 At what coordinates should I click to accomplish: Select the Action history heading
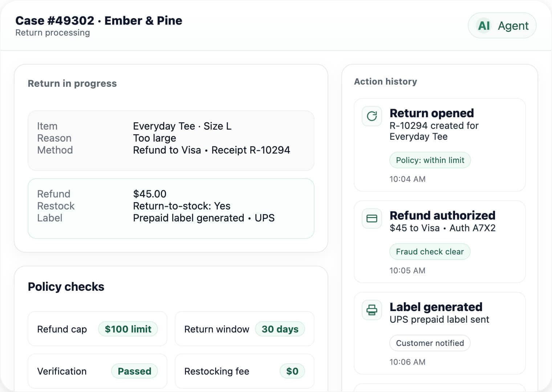point(386,81)
